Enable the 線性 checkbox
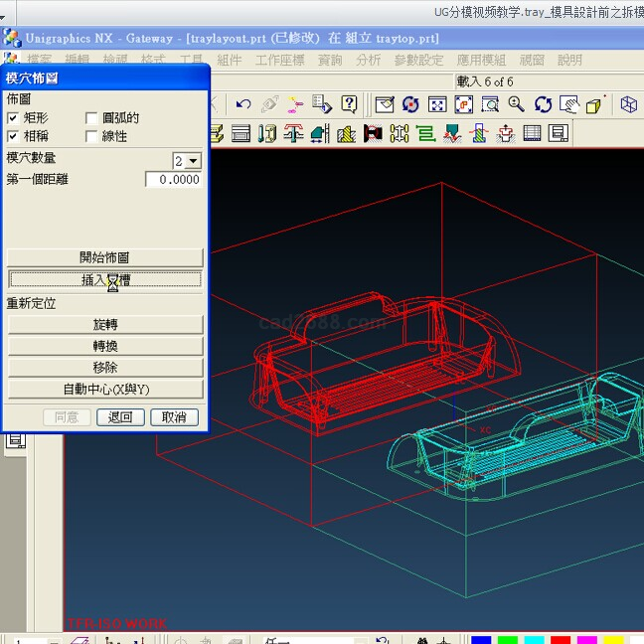This screenshot has height=644, width=644. pos(92,136)
